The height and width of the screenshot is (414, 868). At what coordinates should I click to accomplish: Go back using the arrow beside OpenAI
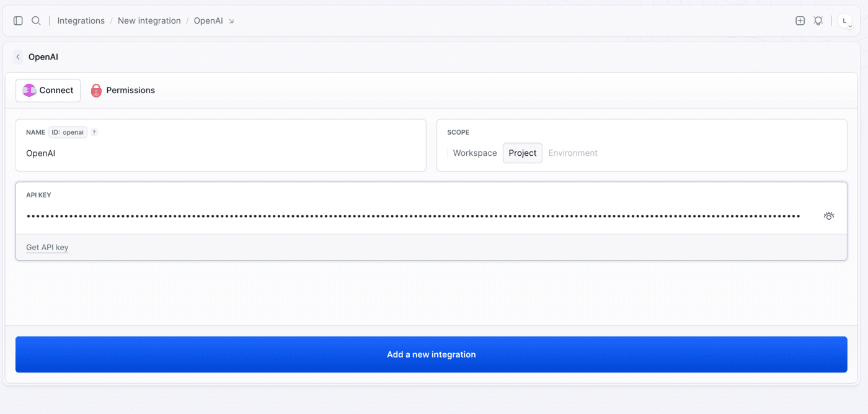[x=18, y=57]
